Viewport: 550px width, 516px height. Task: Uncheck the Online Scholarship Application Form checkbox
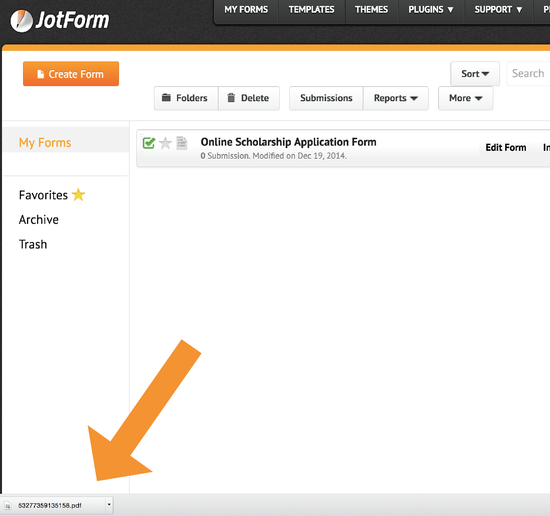coord(149,143)
